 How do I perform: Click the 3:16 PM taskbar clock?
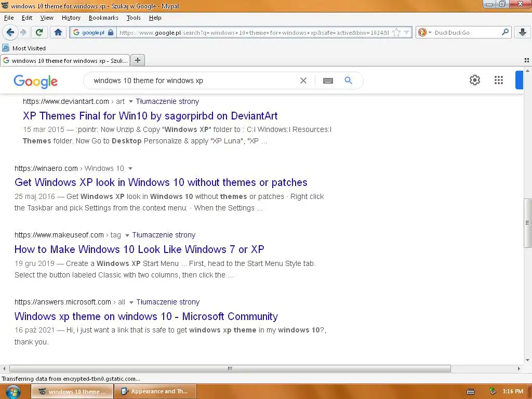click(x=513, y=391)
